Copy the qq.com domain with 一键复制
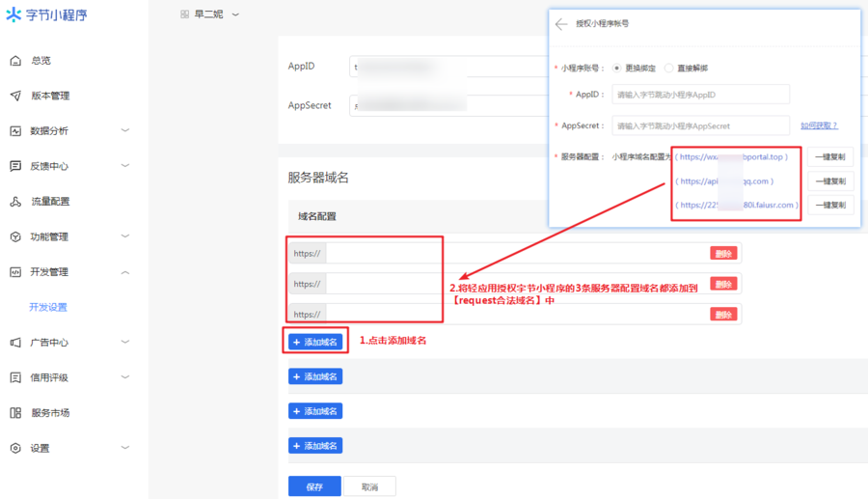Image resolution: width=868 pixels, height=499 pixels. pyautogui.click(x=829, y=181)
